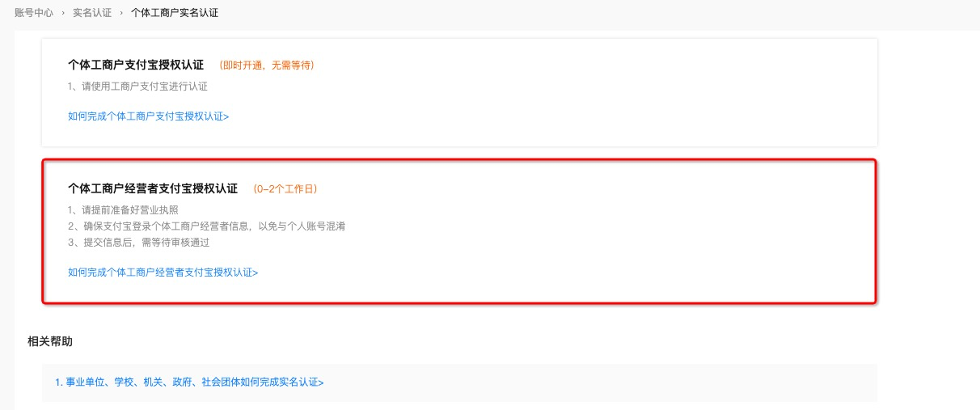Image resolution: width=980 pixels, height=410 pixels.
Task: Click the 0-2个工作日 orange label
Action: click(285, 189)
